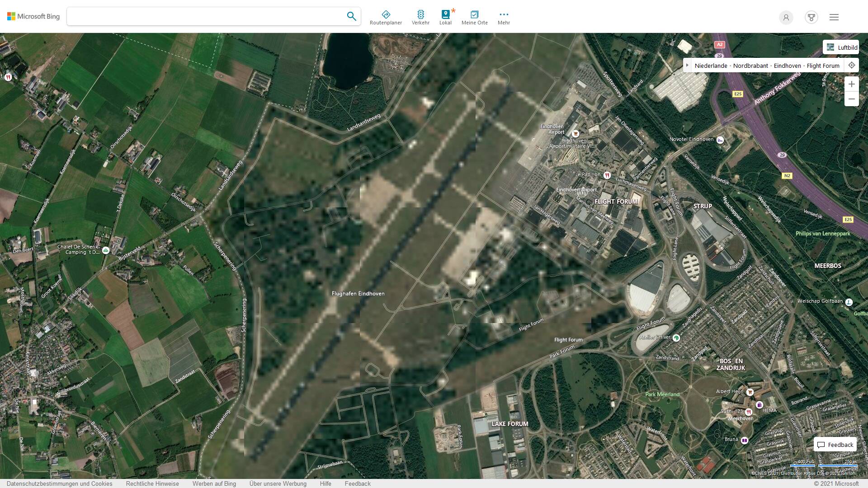The image size is (868, 488).
Task: Open Meine Orte saved places
Action: pos(474,18)
